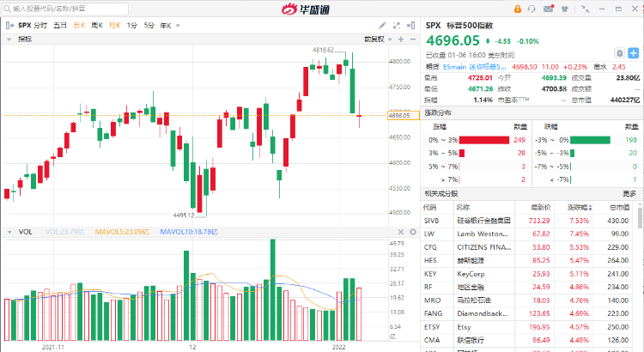Image resolution: width=644 pixels, height=352 pixels.
Task: Click the plus zoom-in chart icon
Action: pos(401,39)
